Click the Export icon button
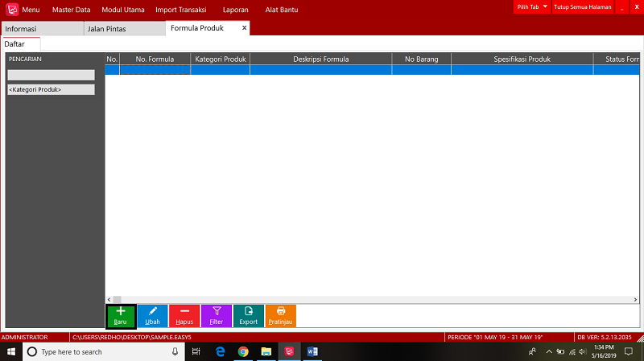The image size is (644, 361). pyautogui.click(x=249, y=315)
